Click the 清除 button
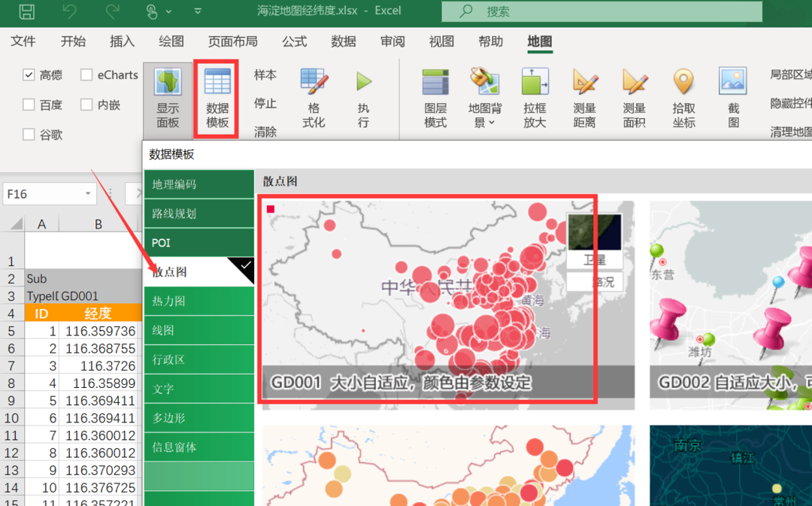This screenshot has height=506, width=812. point(265,132)
